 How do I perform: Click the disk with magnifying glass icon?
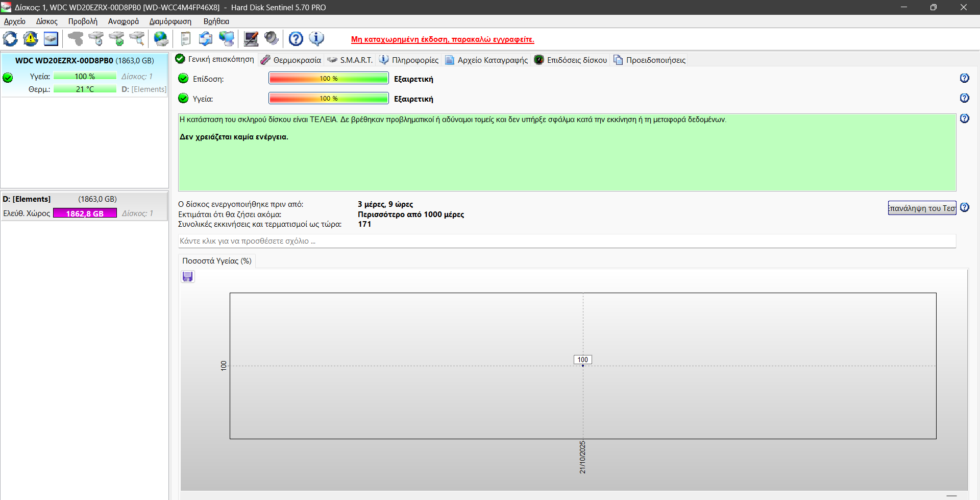point(137,39)
